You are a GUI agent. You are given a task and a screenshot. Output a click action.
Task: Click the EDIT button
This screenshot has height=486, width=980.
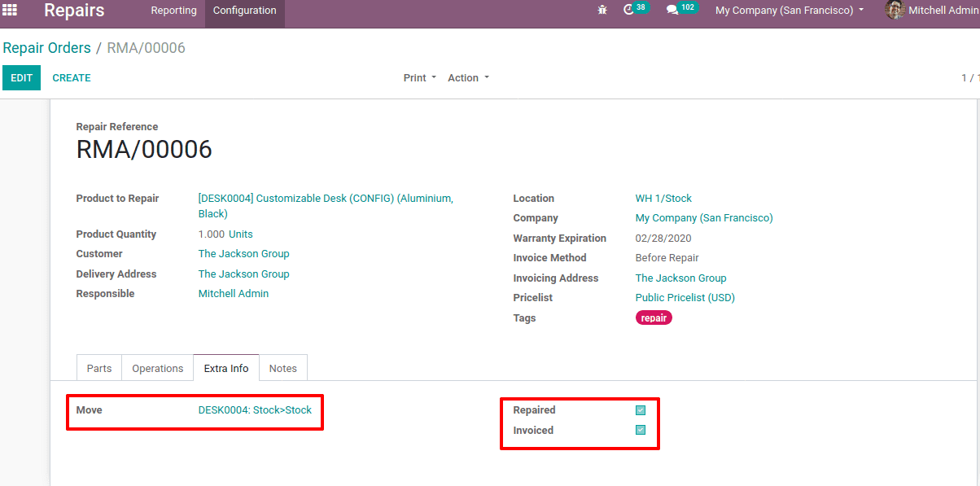21,78
